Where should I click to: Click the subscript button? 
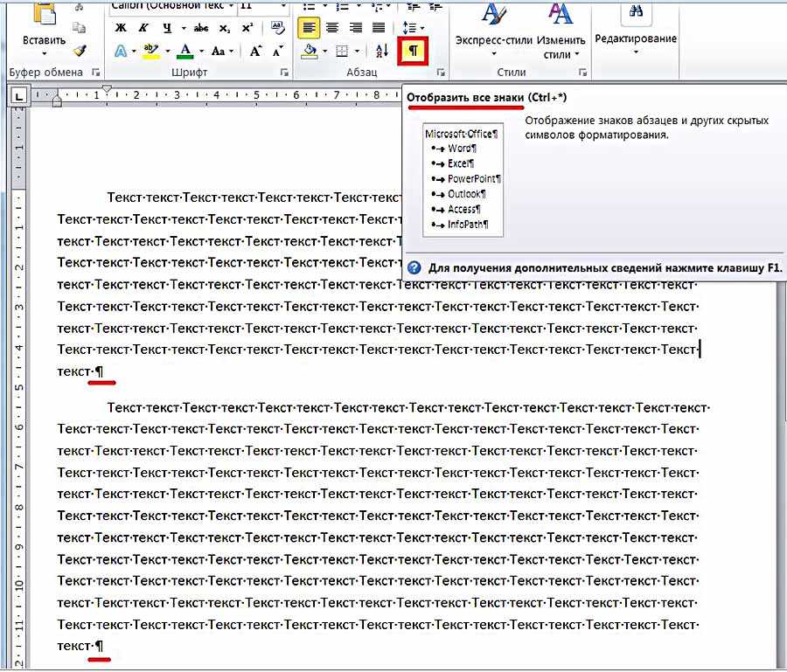point(226,28)
